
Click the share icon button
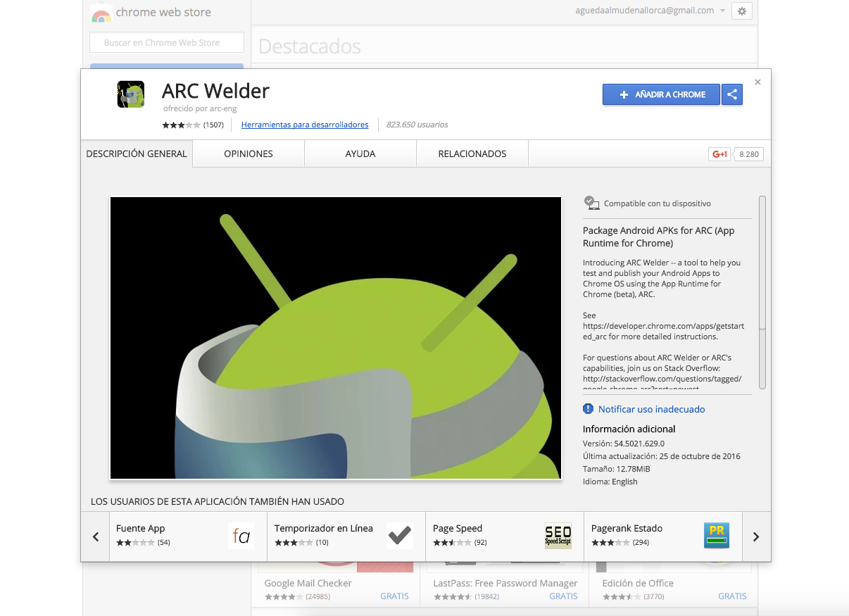732,94
